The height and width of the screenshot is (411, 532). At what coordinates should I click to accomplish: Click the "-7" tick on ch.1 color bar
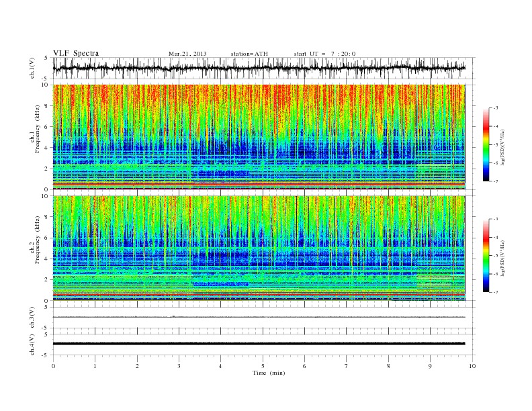496,181
